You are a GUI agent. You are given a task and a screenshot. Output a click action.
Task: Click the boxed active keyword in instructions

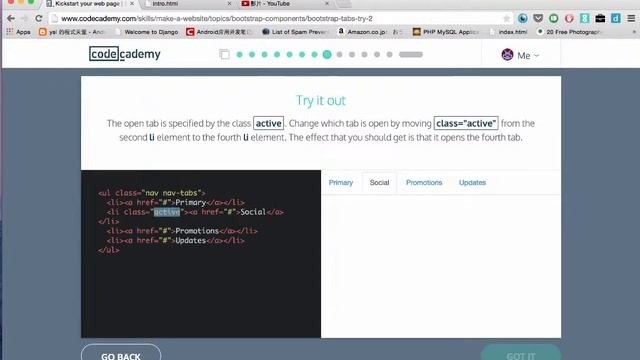pyautogui.click(x=268, y=123)
